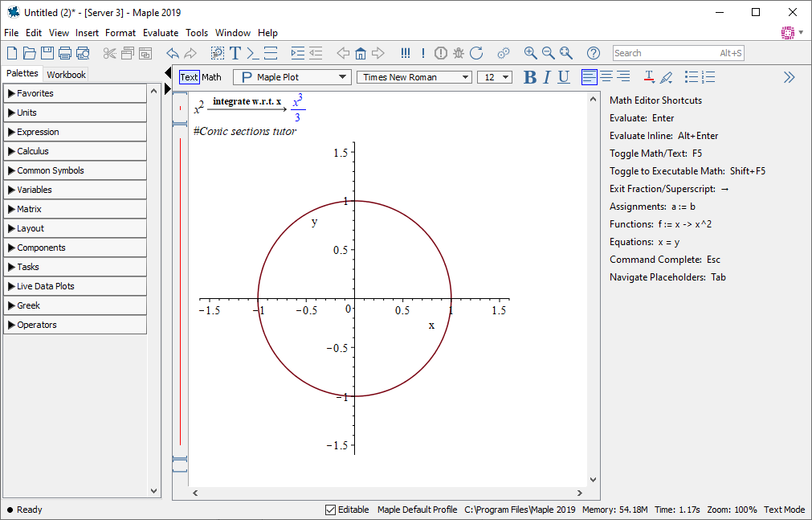Toggle left text alignment
This screenshot has width=812, height=520.
590,77
